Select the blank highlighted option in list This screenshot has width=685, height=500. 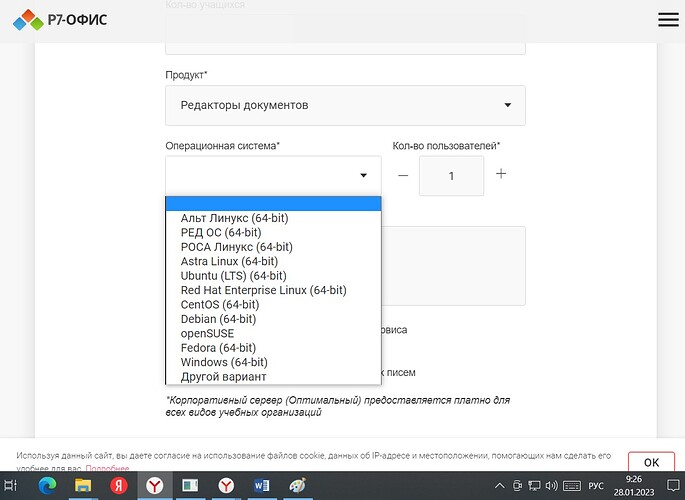273,203
